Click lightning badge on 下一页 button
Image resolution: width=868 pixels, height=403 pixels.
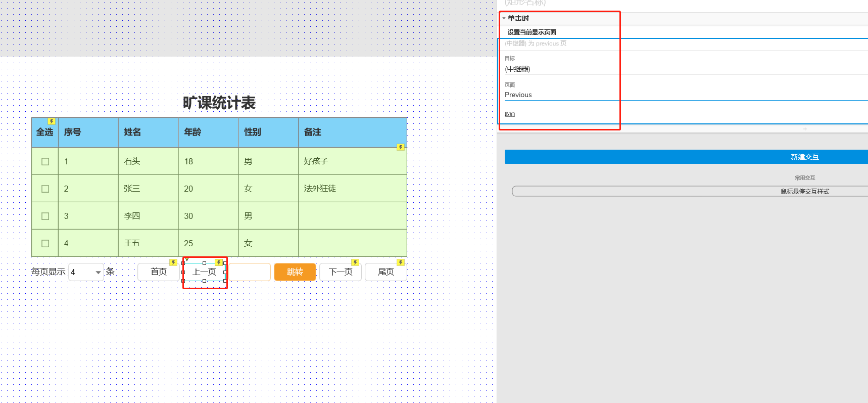(x=355, y=262)
